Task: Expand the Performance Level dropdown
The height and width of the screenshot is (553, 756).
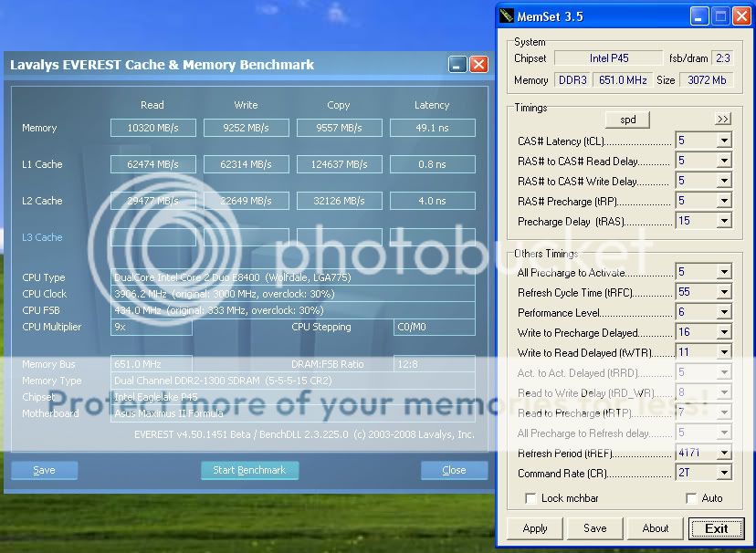Action: (x=724, y=312)
